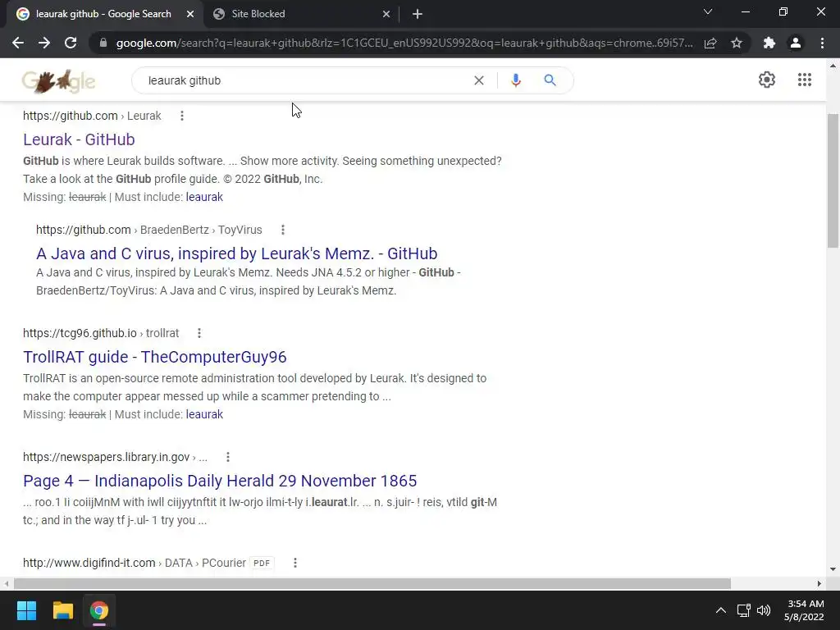Click the PDF label on digifind-it result
The width and height of the screenshot is (840, 630).
tap(262, 563)
